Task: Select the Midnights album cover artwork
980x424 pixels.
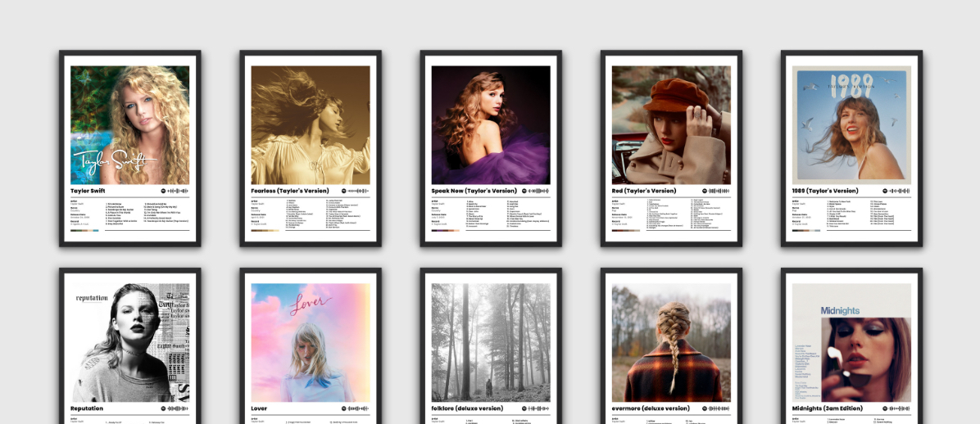Action: tap(851, 342)
